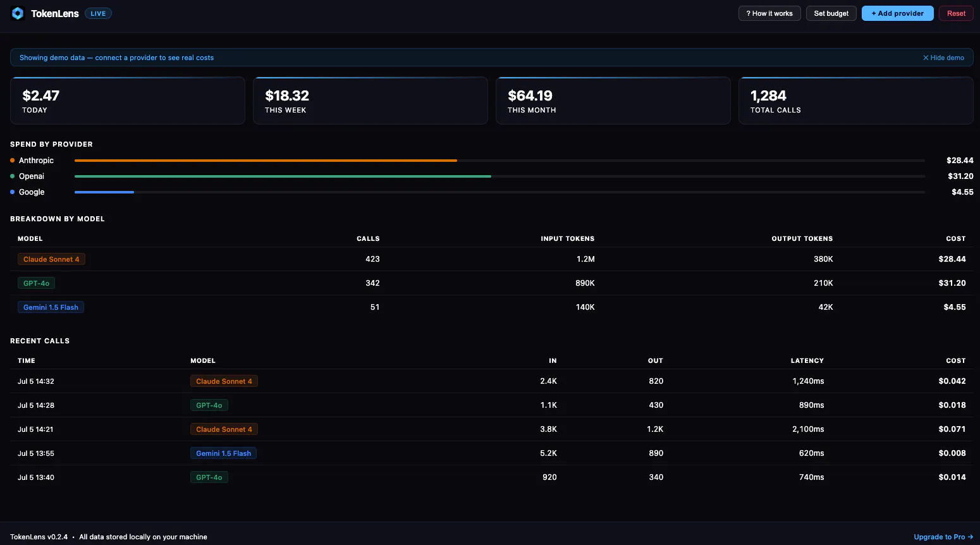Click the $0.014 call cost
This screenshot has height=545, width=980.
point(952,477)
